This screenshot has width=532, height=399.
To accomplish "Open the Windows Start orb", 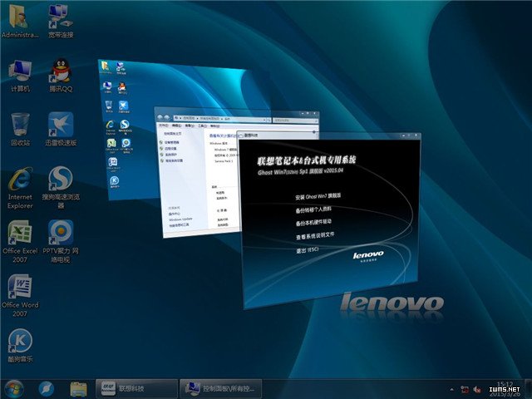I will pyautogui.click(x=13, y=389).
